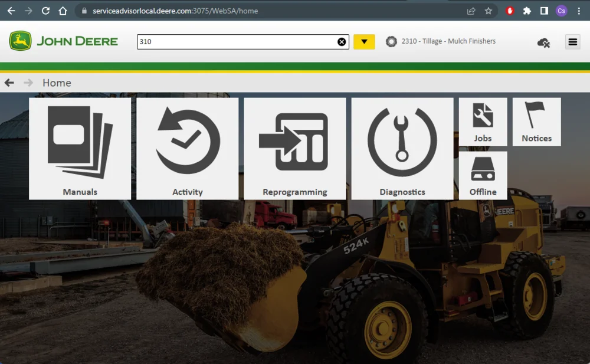Screen dimensions: 590x364
Task: Go back using the app's back arrow
Action: point(9,83)
